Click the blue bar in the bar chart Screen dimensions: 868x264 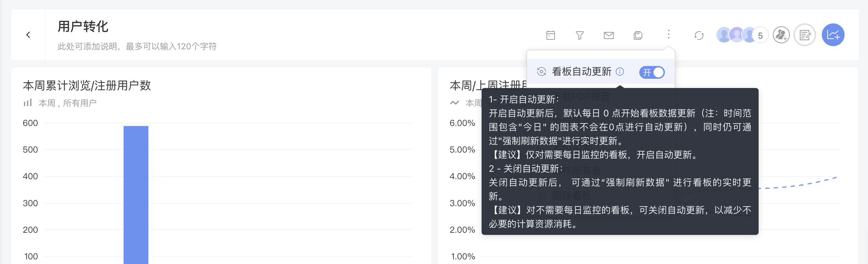point(136,195)
